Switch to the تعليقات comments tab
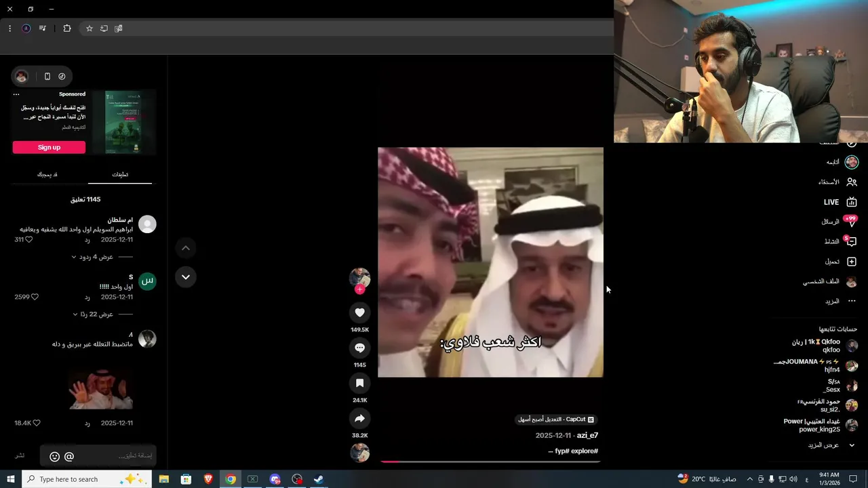The image size is (868, 488). pyautogui.click(x=120, y=175)
